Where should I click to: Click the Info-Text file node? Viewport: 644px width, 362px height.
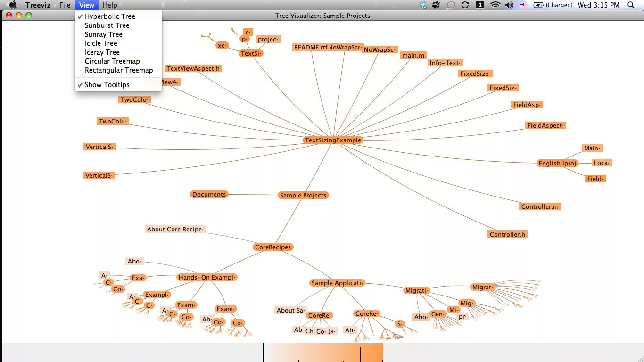point(445,63)
